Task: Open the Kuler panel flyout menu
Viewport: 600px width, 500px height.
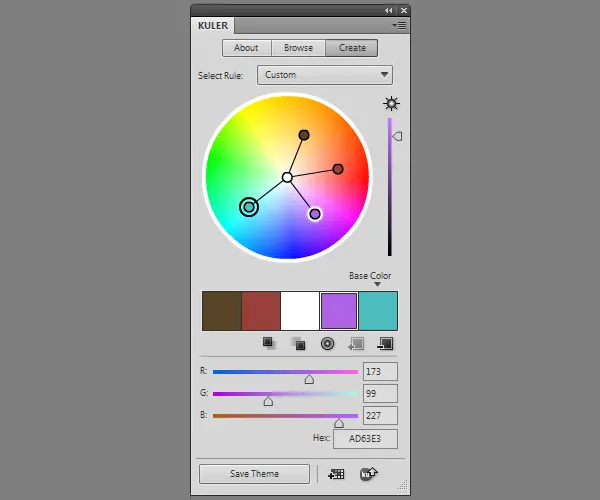Action: [399, 26]
